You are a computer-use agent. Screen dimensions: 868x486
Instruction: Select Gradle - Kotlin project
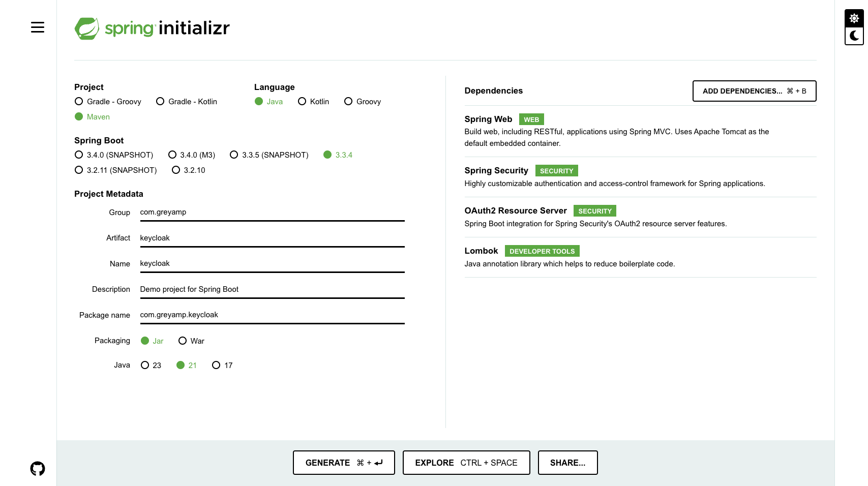tap(187, 102)
